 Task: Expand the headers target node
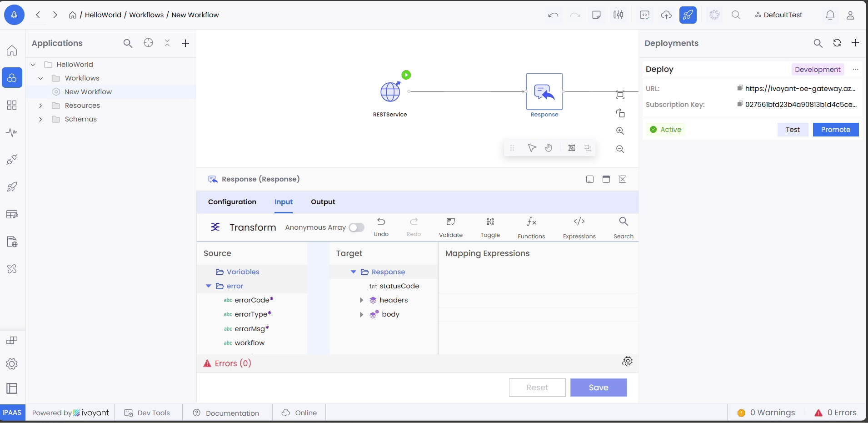pos(361,300)
